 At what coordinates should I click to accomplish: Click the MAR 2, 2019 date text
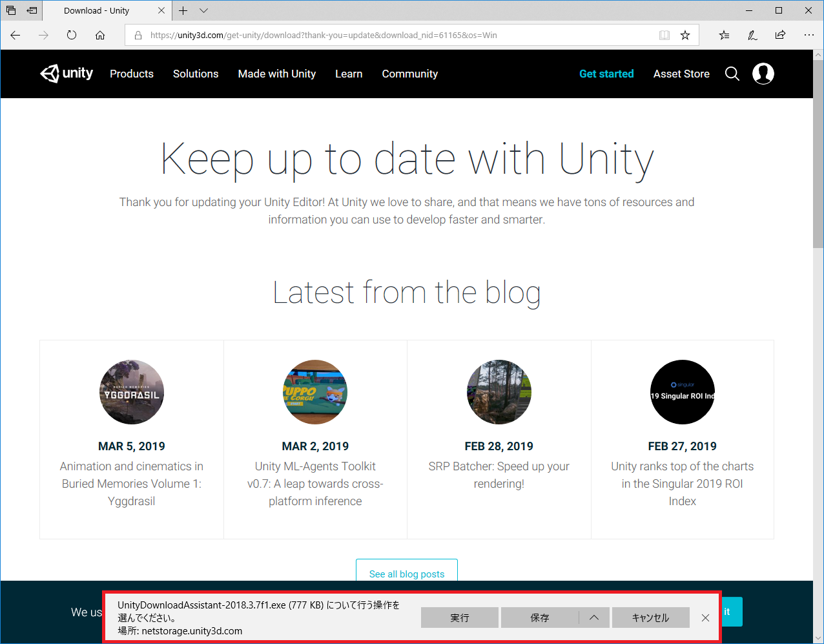click(x=315, y=446)
